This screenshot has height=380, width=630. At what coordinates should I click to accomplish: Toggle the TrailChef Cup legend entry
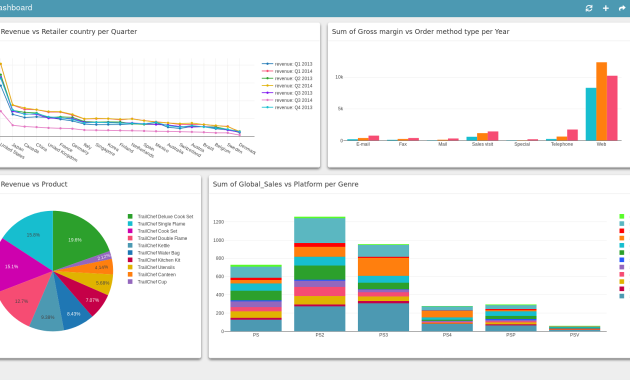click(x=147, y=282)
